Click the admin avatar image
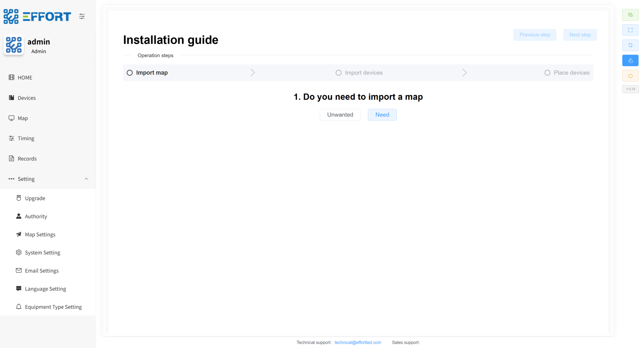644x348 pixels. tap(14, 45)
